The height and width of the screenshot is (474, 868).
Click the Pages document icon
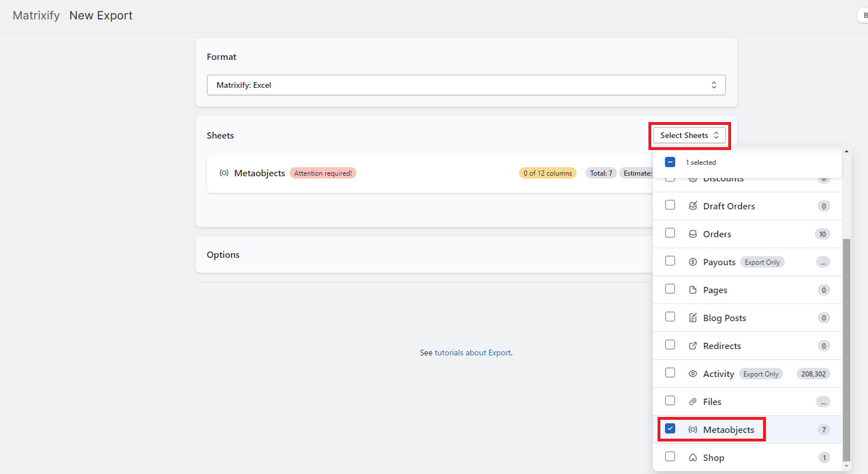pyautogui.click(x=693, y=290)
